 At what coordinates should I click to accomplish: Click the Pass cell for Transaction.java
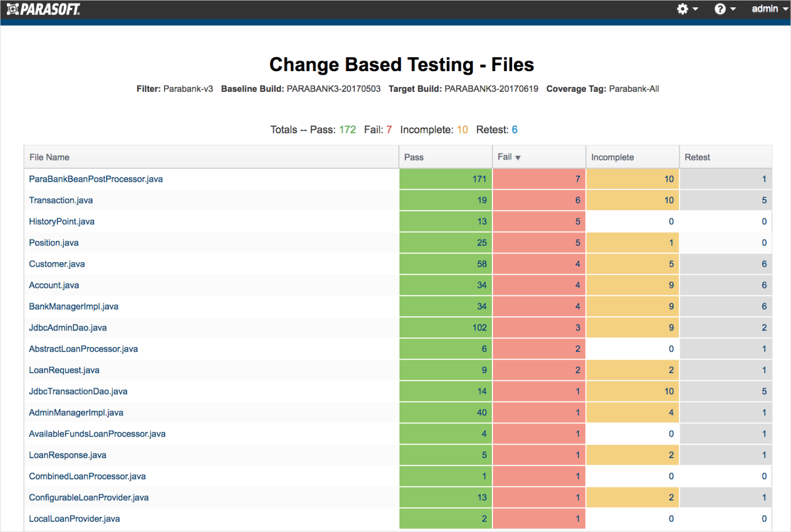click(x=445, y=200)
